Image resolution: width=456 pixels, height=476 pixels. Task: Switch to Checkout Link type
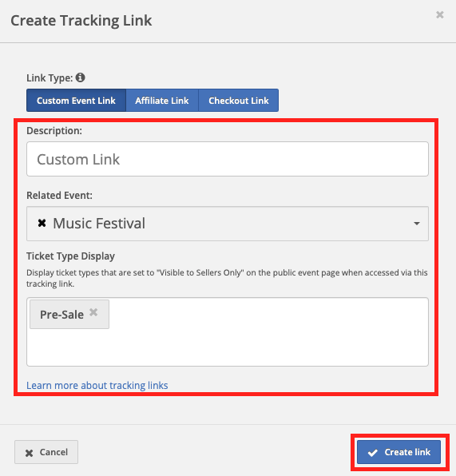[239, 101]
